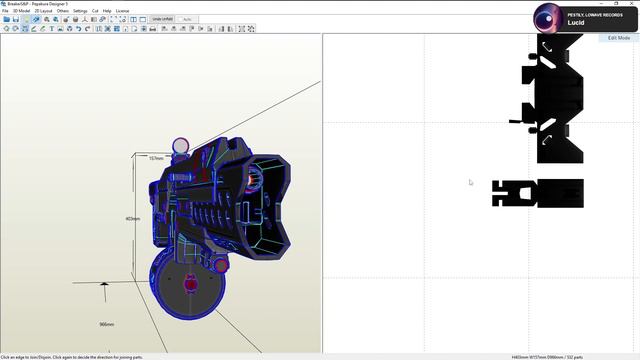The width and height of the screenshot is (640, 360).
Task: Select the Text 'T' input tool
Action: [x=52, y=29]
